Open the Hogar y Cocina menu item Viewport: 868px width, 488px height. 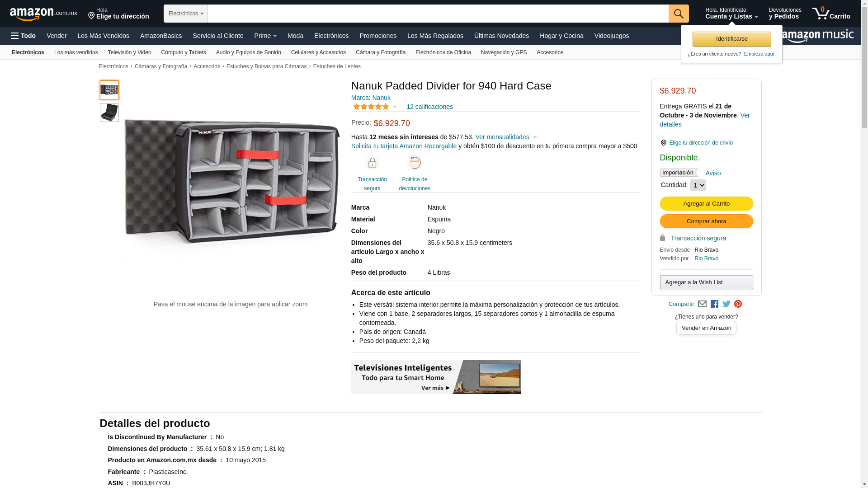pos(561,36)
